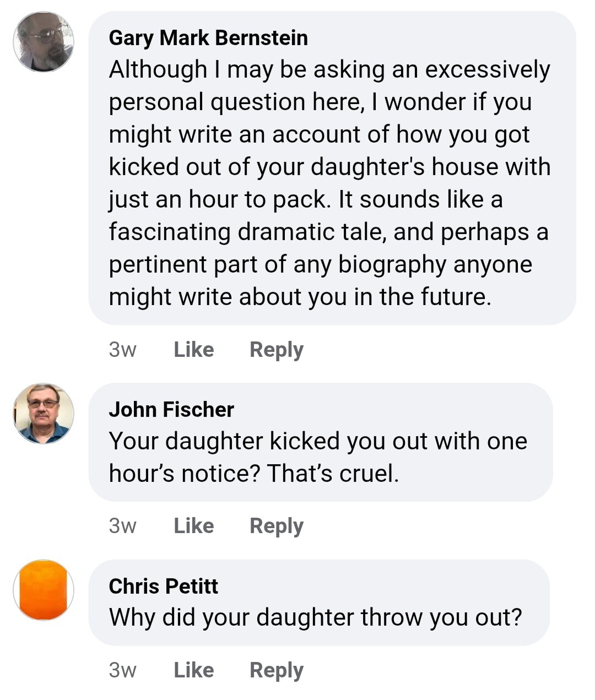Open Gary Mark Bernstein's profile picture

click(x=44, y=42)
